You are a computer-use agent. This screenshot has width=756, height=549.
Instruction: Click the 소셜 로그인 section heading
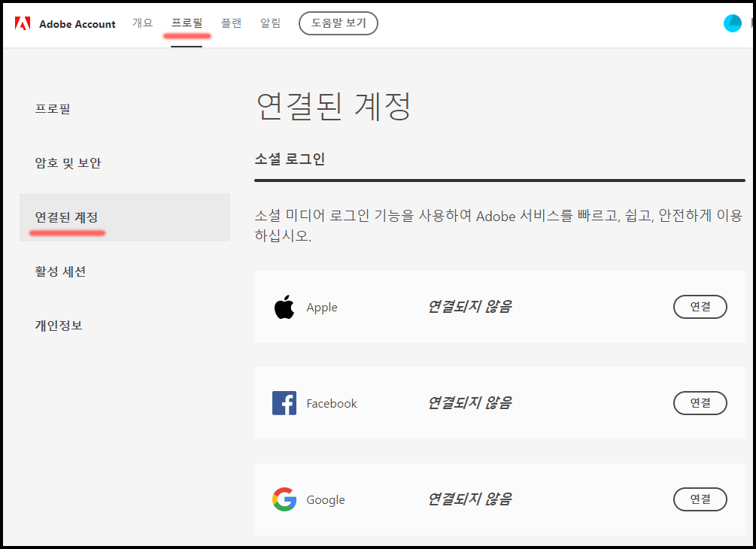pos(290,159)
